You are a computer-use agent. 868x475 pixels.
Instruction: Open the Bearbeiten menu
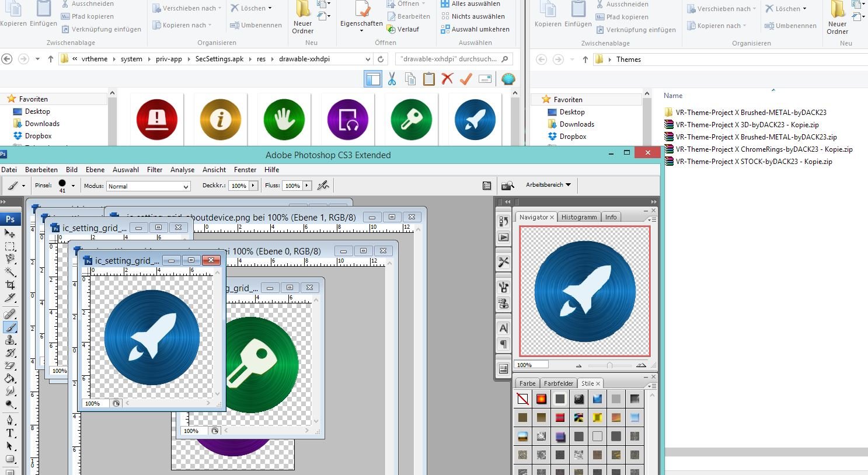click(41, 170)
